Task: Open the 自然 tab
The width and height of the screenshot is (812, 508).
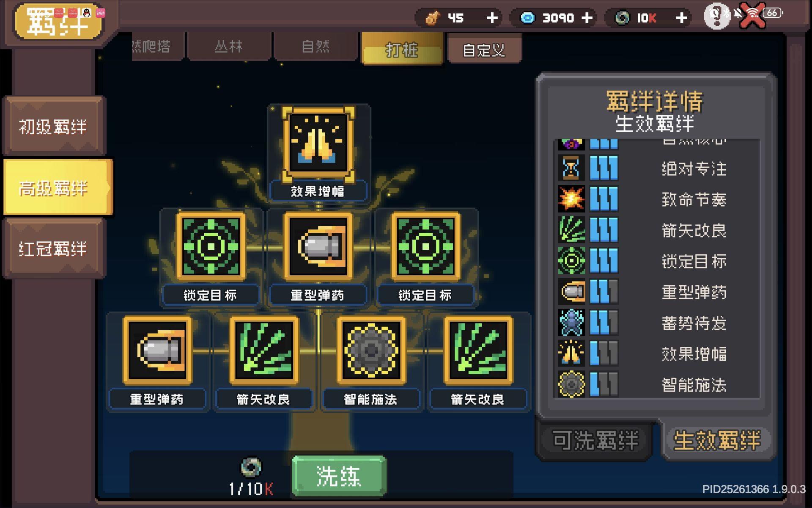Action: click(x=316, y=47)
